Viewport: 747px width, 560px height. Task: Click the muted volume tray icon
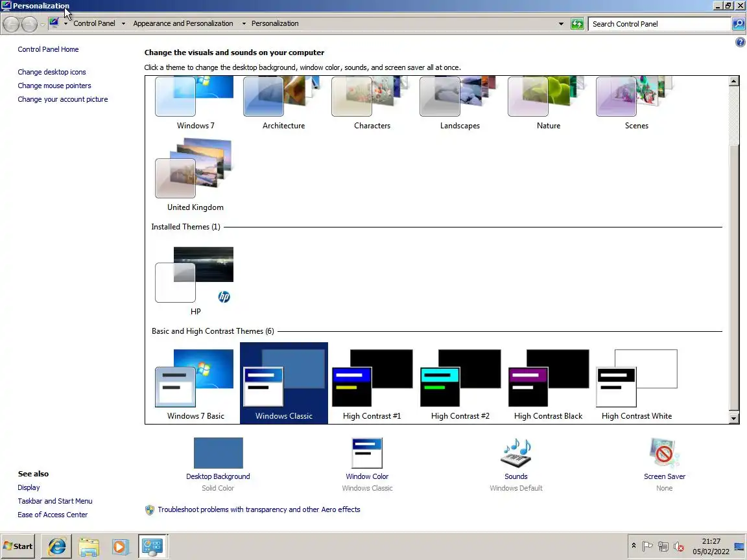point(679,546)
